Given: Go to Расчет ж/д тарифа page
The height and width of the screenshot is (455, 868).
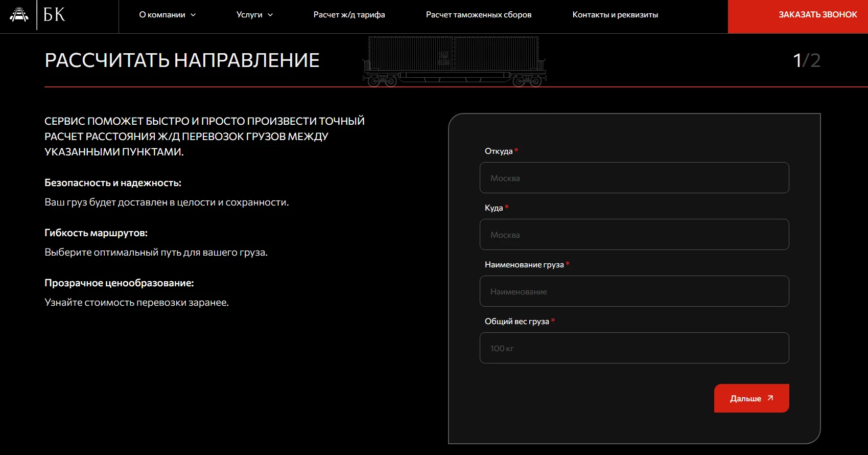Looking at the screenshot, I should click(x=349, y=15).
